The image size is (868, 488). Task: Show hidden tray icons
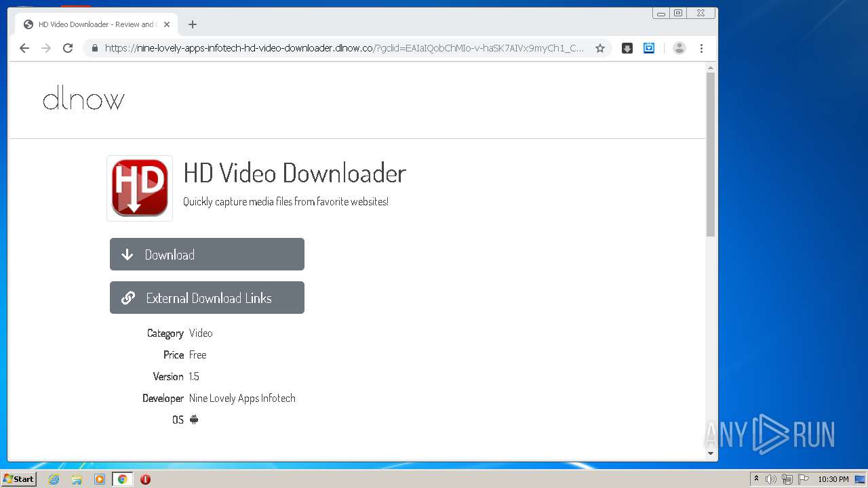pos(756,479)
